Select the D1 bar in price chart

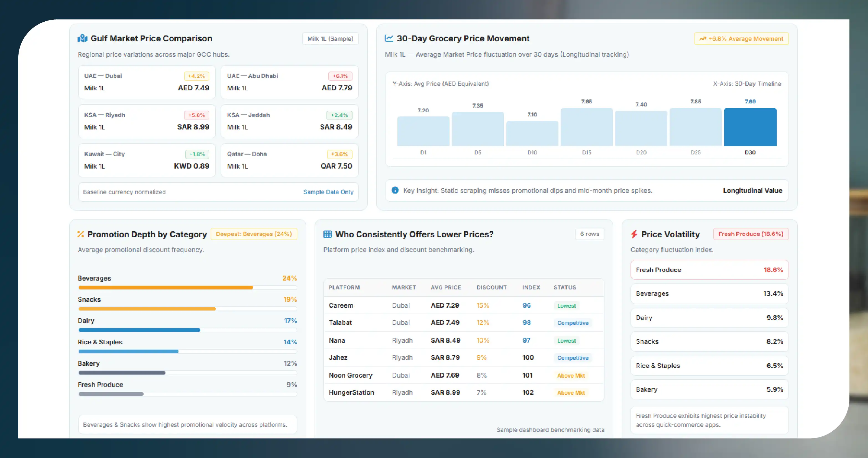coord(423,131)
